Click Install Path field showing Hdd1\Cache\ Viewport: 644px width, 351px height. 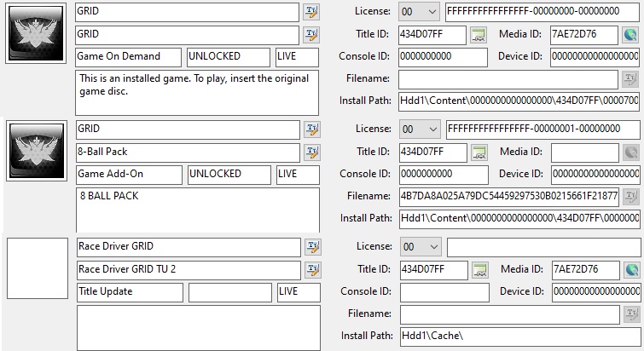(x=520, y=337)
